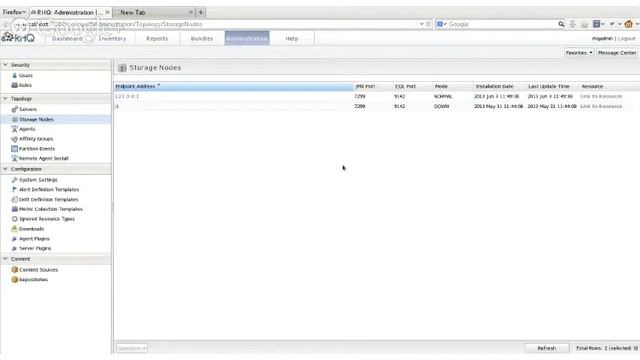Sort by Installation Date column header
Screen dimensions: 640x360
[x=499, y=87]
